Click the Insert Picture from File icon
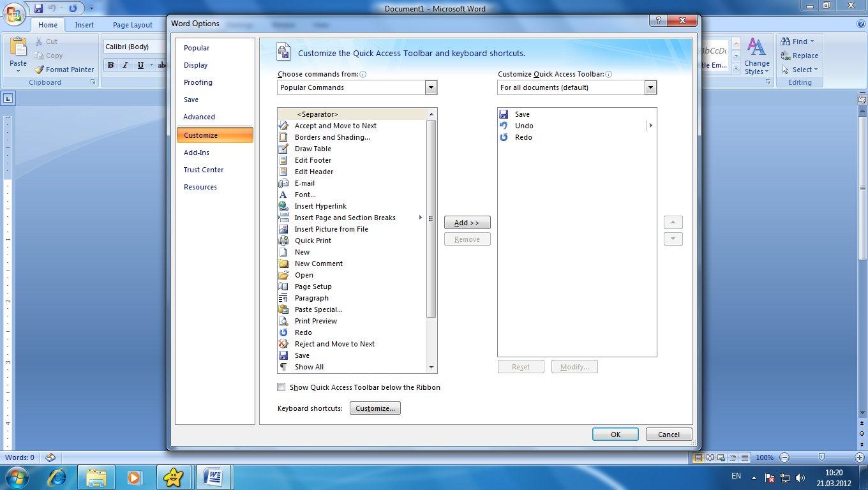The height and width of the screenshot is (490, 868). (283, 229)
